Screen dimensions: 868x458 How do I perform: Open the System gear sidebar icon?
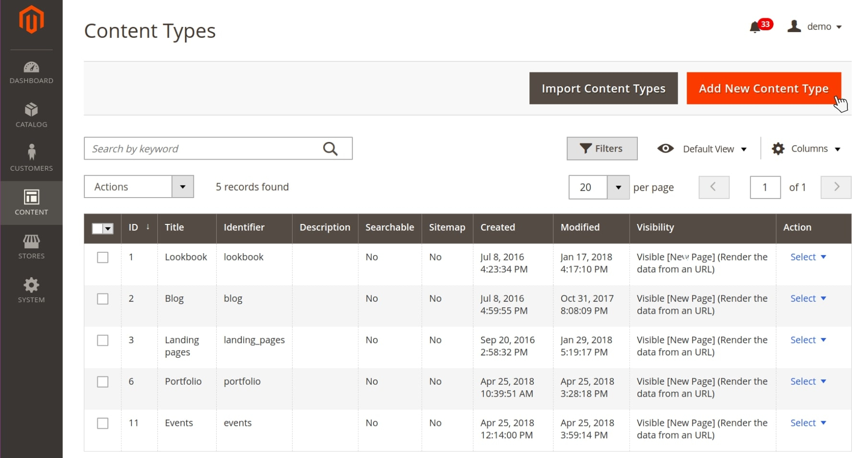(31, 290)
